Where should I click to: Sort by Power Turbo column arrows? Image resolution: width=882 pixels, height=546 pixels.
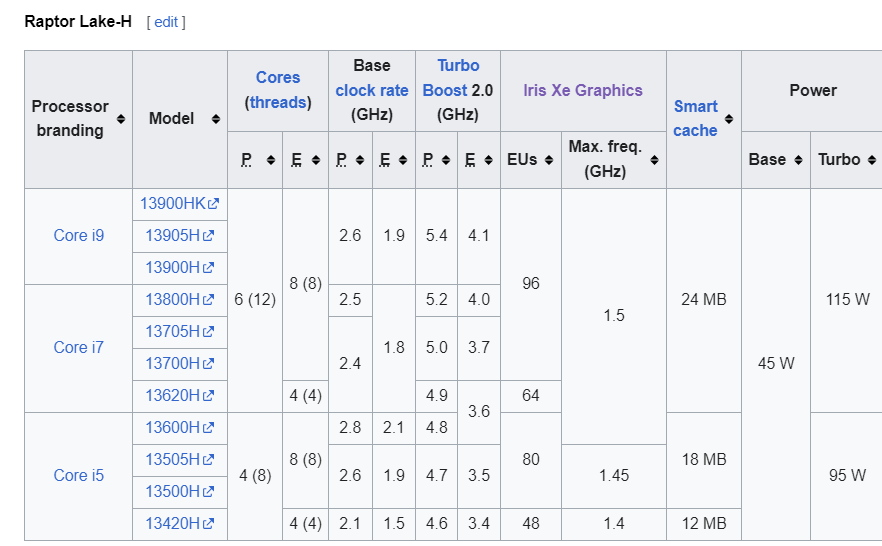point(872,160)
